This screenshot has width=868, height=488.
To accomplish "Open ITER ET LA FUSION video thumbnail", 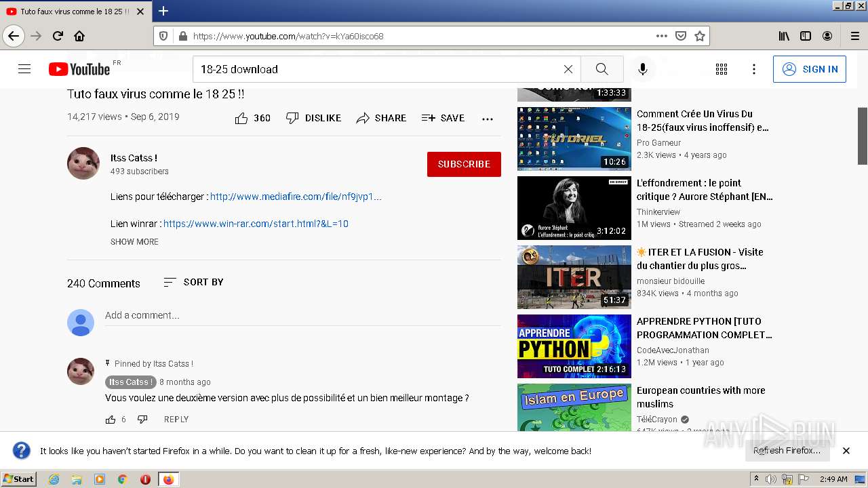I will 574,277.
